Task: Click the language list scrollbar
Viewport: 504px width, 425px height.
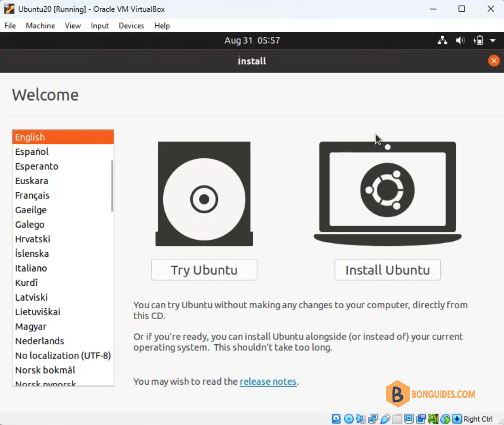Action: (112, 186)
